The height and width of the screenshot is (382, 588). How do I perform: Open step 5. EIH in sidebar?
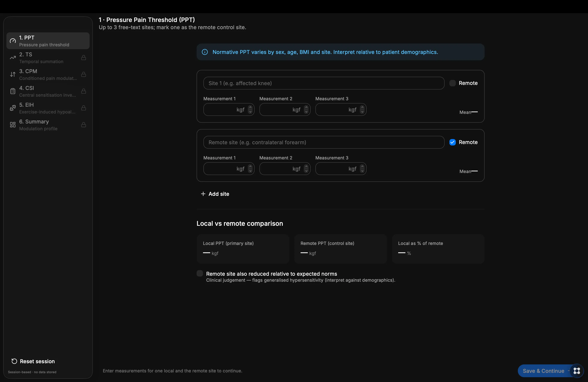48,108
